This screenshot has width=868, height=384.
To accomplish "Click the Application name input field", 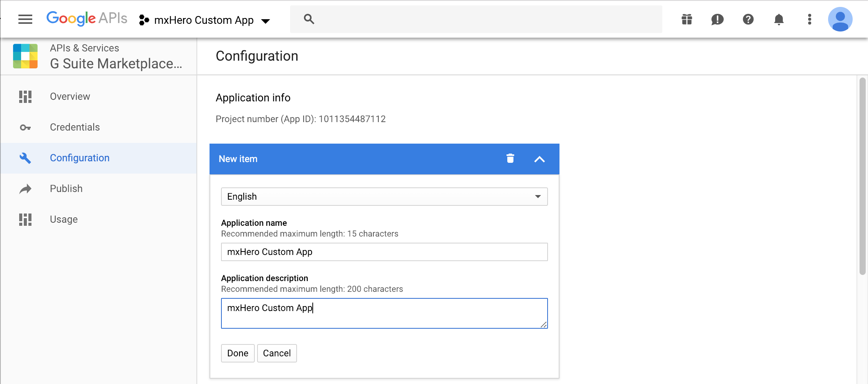I will (384, 252).
